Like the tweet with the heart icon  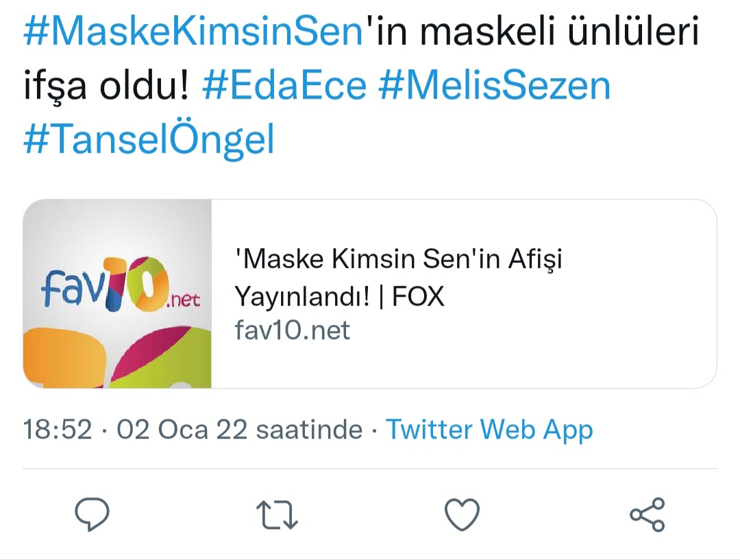[462, 515]
